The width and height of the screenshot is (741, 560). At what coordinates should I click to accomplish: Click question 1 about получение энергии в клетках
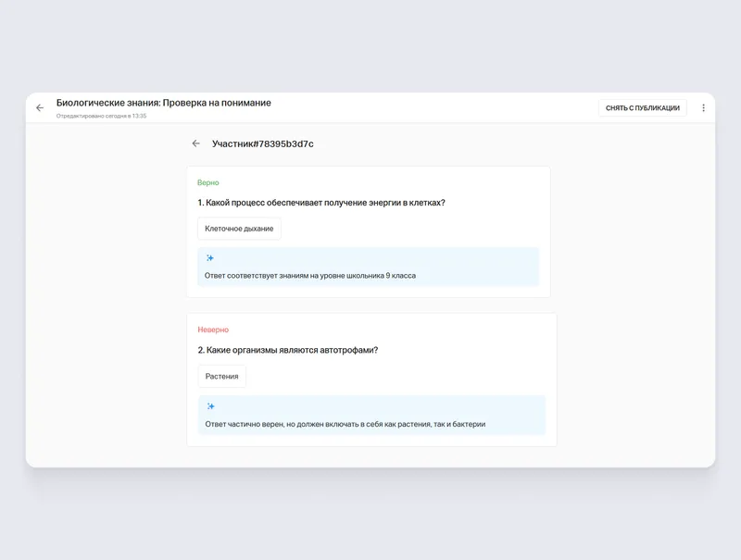tap(321, 203)
